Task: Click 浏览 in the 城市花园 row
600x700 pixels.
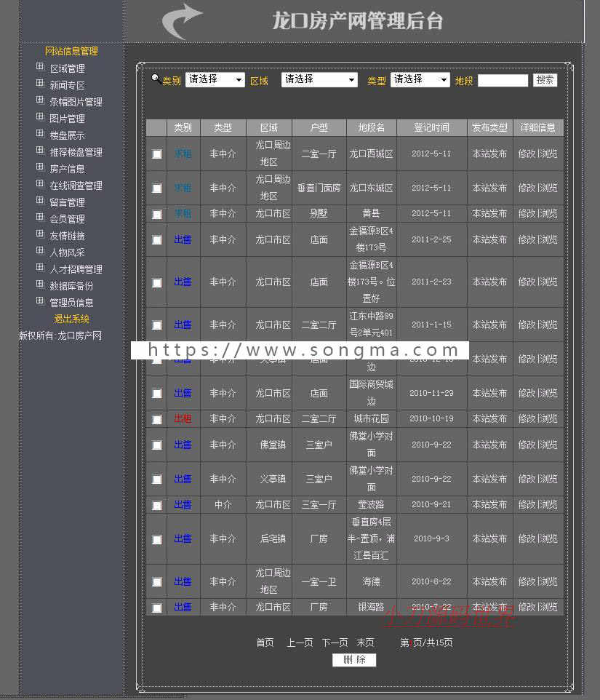Action: tap(548, 418)
